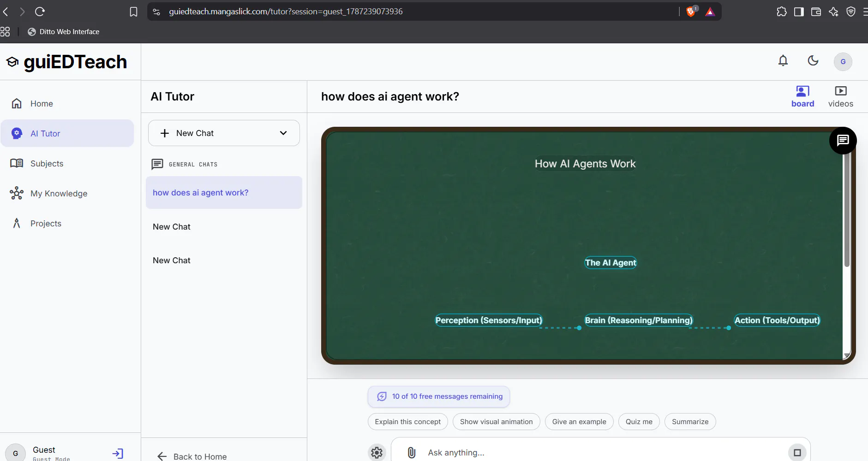This screenshot has height=461, width=868.
Task: Open My Knowledge in sidebar
Action: point(67,194)
